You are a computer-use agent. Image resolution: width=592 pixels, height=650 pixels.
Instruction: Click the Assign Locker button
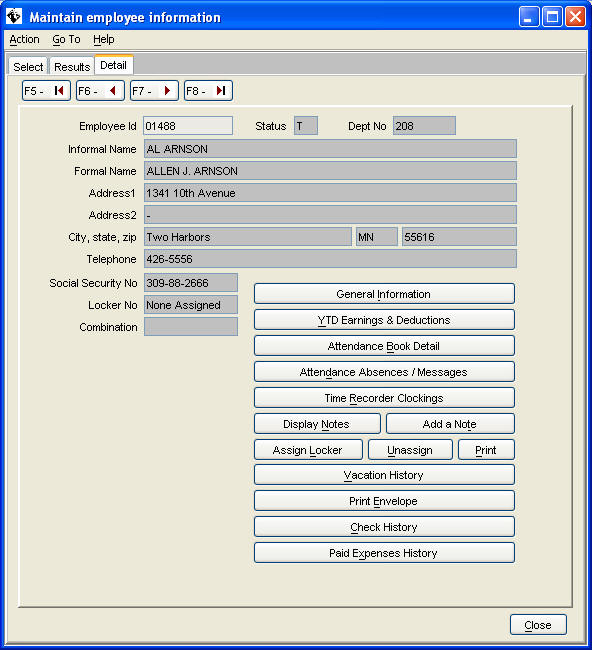tap(308, 450)
